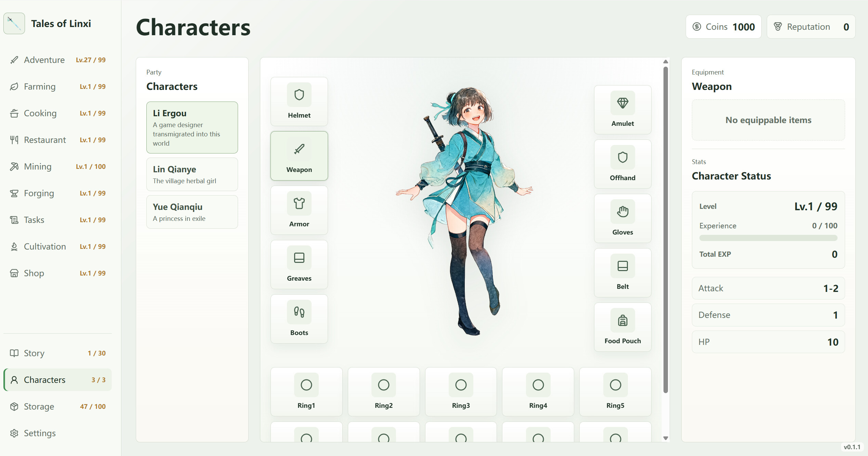Viewport: 868px width, 456px height.
Task: Open the Restaurant section
Action: click(x=57, y=140)
